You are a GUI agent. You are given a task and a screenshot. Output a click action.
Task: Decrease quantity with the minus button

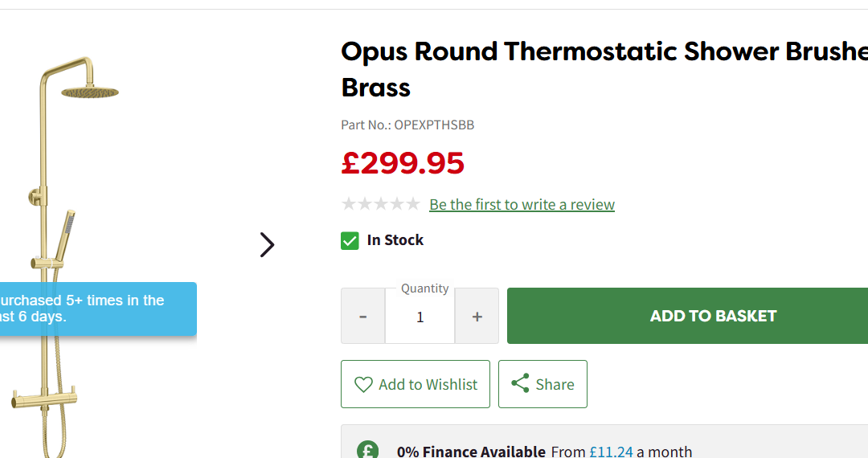[362, 317]
